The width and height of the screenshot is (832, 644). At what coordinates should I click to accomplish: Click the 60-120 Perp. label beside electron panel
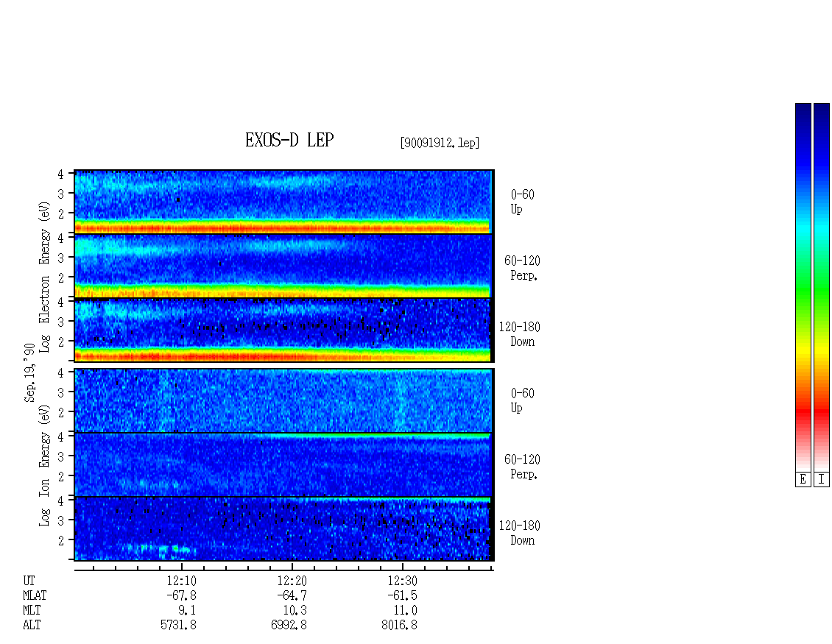[x=522, y=268]
